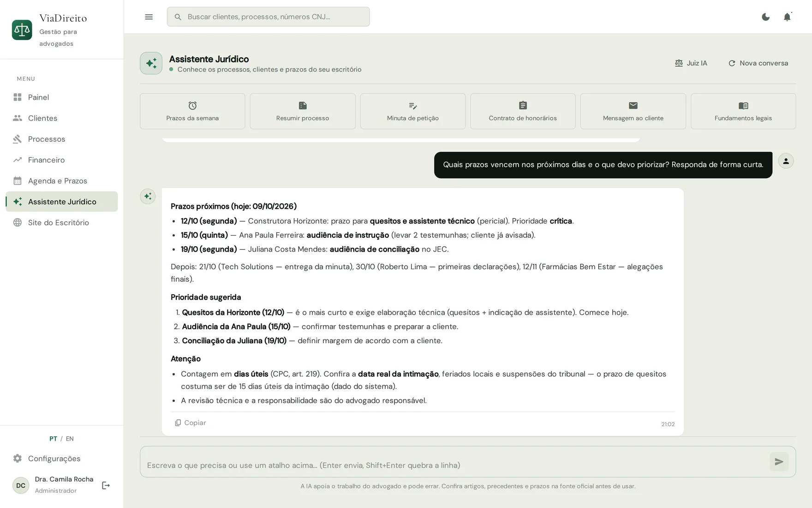This screenshot has height=508, width=812.
Task: Click the user question message bubble
Action: tap(603, 165)
